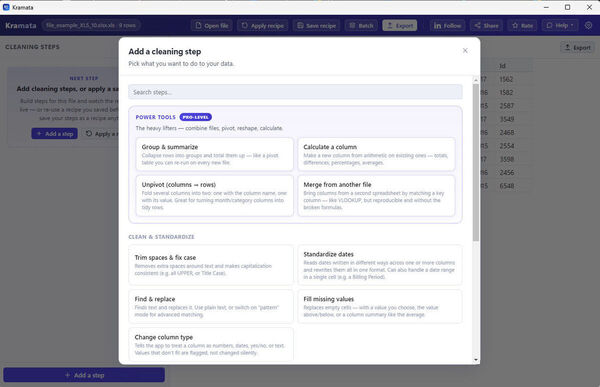Click Save recipe in the top toolbar
This screenshot has width=600, height=387.
pos(316,26)
